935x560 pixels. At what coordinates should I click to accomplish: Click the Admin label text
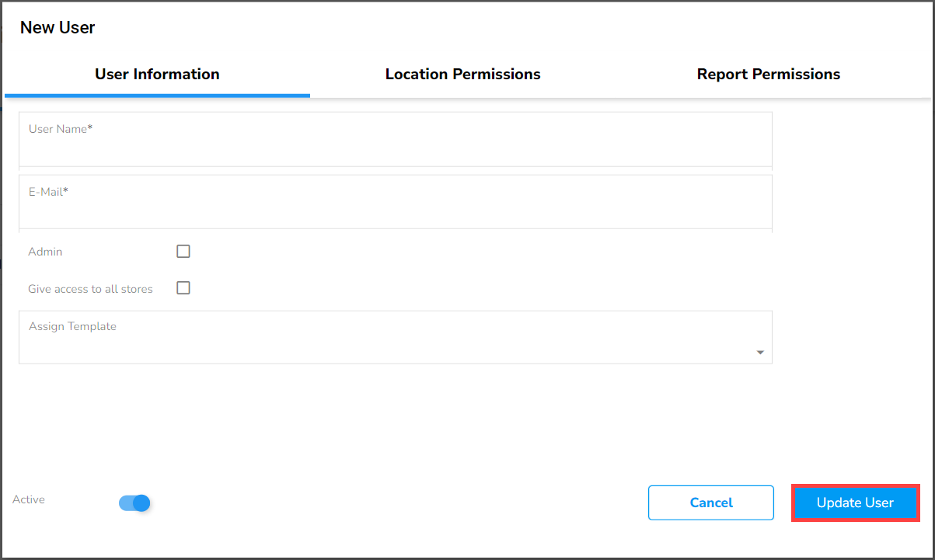pos(45,252)
